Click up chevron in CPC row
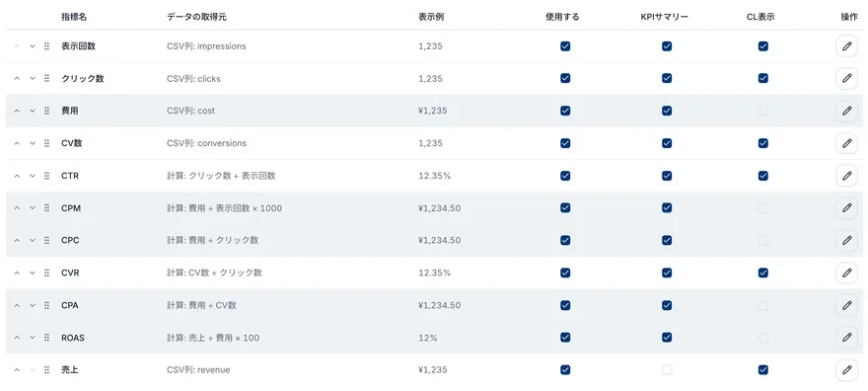 pos(17,240)
